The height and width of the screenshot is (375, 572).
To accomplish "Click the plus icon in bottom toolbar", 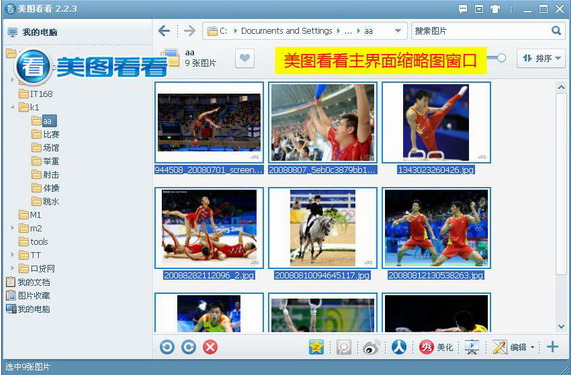I will click(553, 347).
